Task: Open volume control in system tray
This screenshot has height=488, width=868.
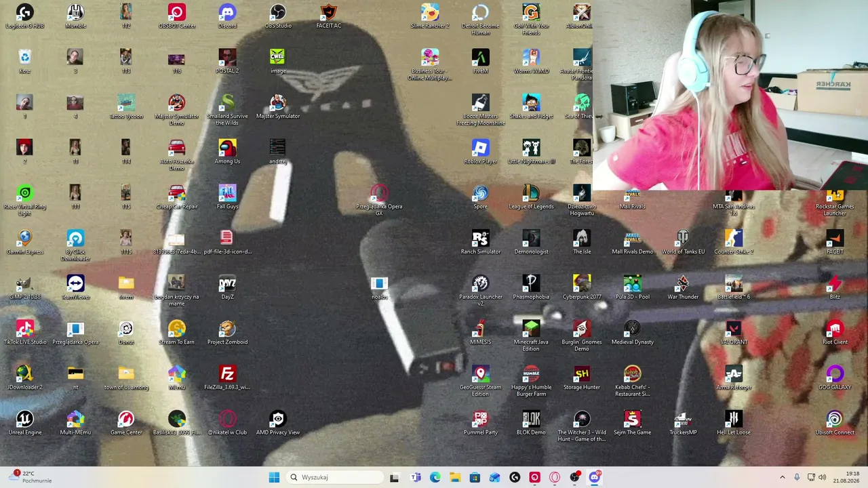Action: tap(822, 477)
